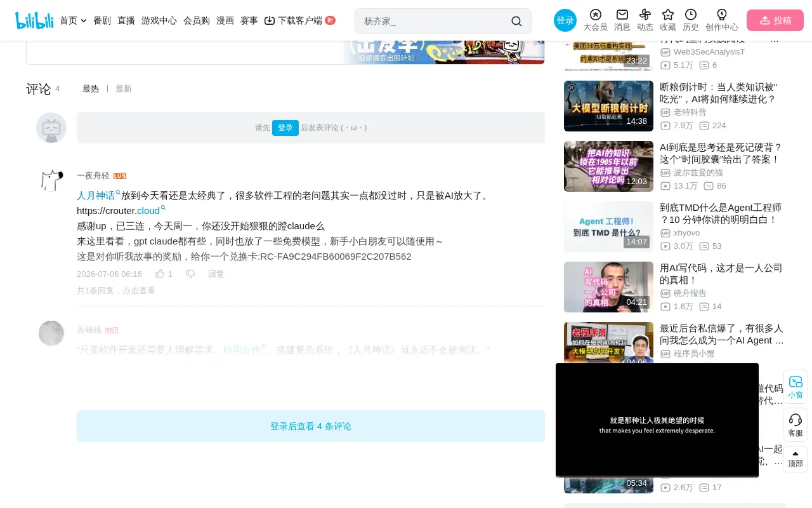
Task: Sort comments by 最新
Action: (124, 89)
